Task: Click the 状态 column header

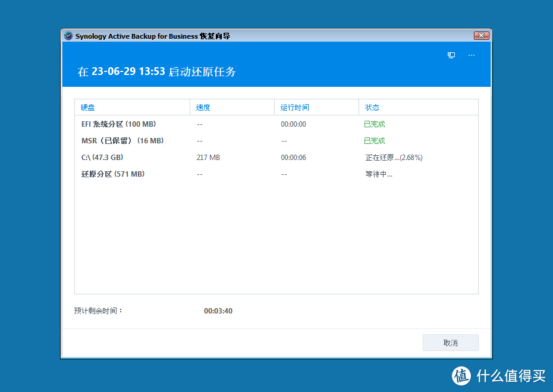Action: click(x=418, y=107)
